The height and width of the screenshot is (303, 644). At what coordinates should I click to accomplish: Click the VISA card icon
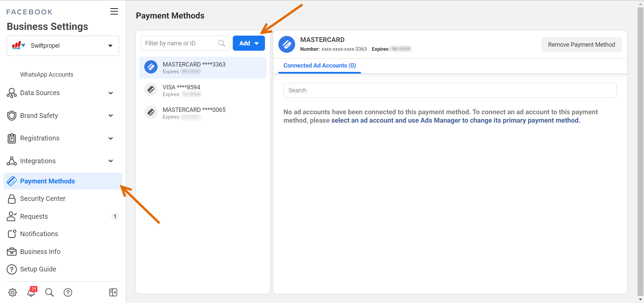151,90
